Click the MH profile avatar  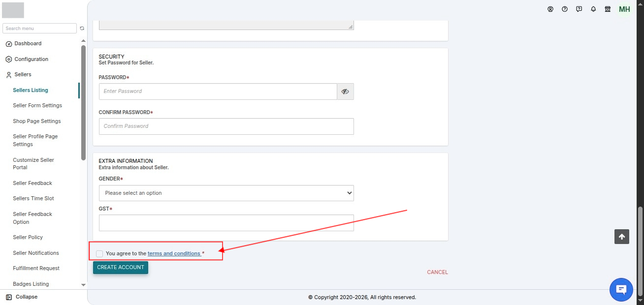click(x=624, y=9)
